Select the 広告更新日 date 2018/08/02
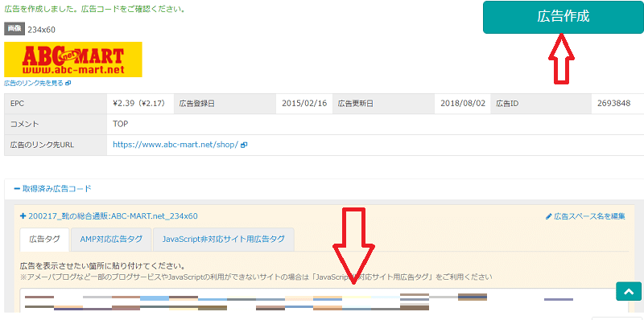The image size is (644, 320). coord(463,104)
